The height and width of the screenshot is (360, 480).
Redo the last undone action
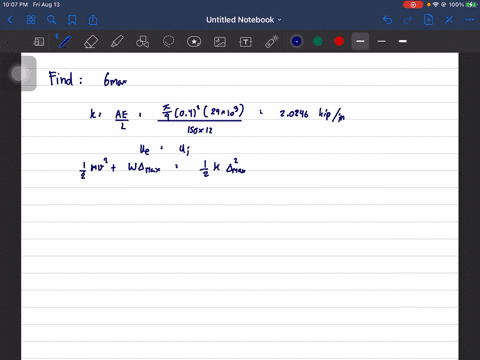click(408, 20)
